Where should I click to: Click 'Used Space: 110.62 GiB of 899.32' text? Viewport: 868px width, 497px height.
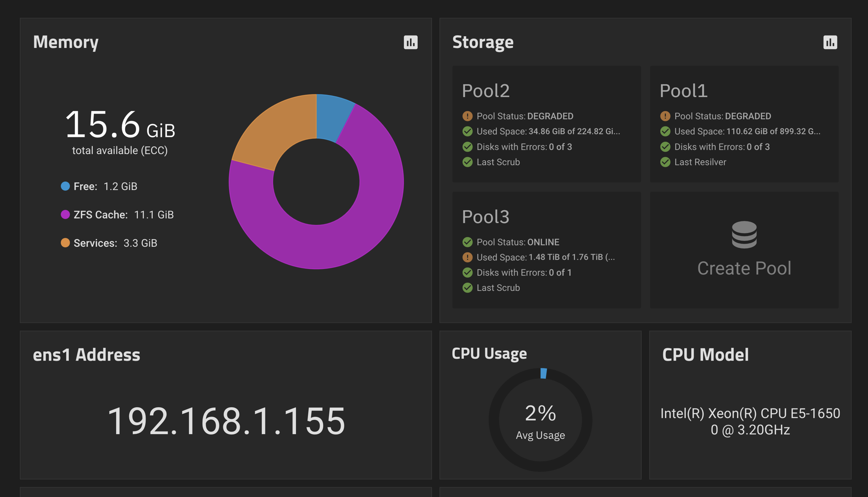click(x=747, y=131)
